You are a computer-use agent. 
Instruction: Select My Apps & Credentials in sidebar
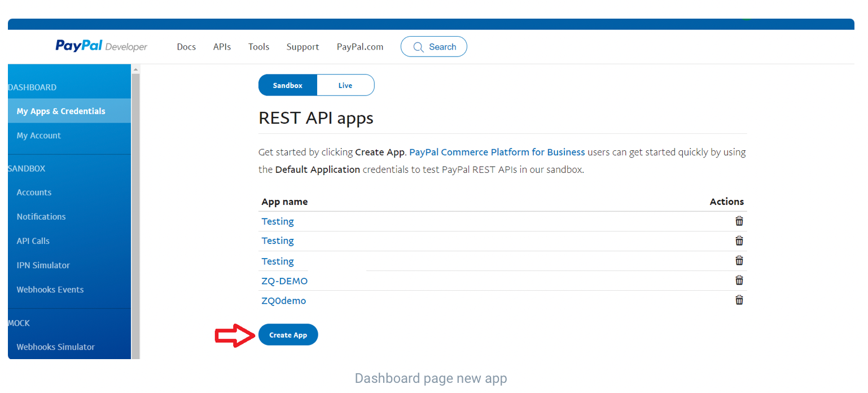coord(69,111)
